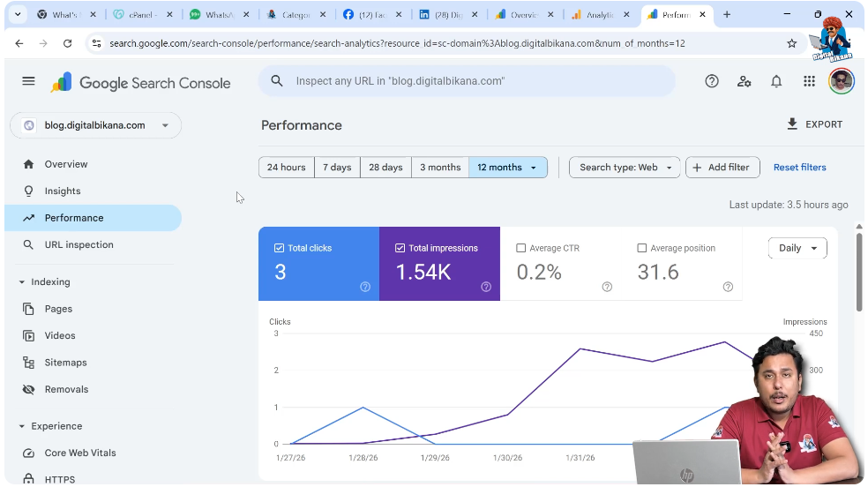Viewport: 868px width, 487px height.
Task: Select the 28 days range
Action: 385,167
